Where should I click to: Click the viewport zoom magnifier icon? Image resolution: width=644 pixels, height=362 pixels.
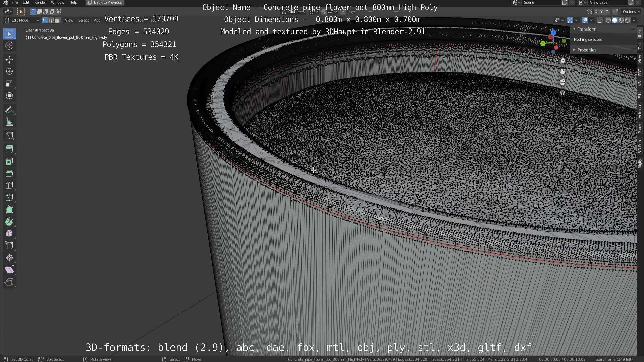tap(562, 61)
